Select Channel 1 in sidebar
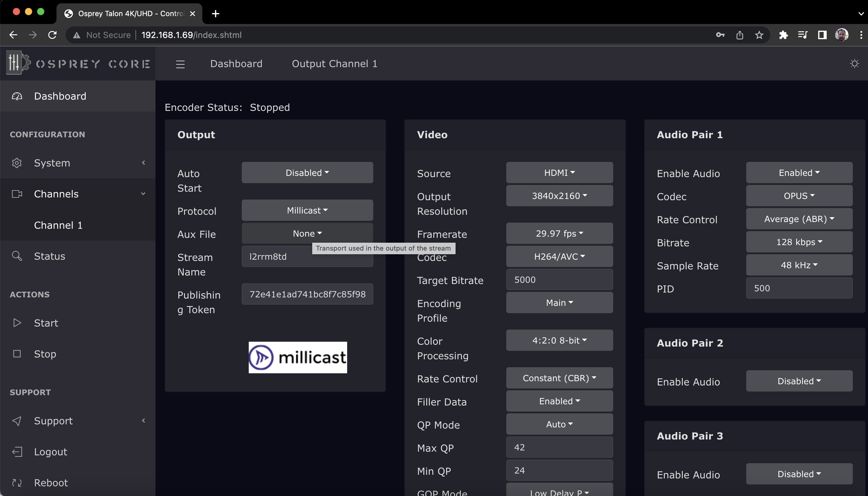This screenshot has width=868, height=496. tap(58, 225)
